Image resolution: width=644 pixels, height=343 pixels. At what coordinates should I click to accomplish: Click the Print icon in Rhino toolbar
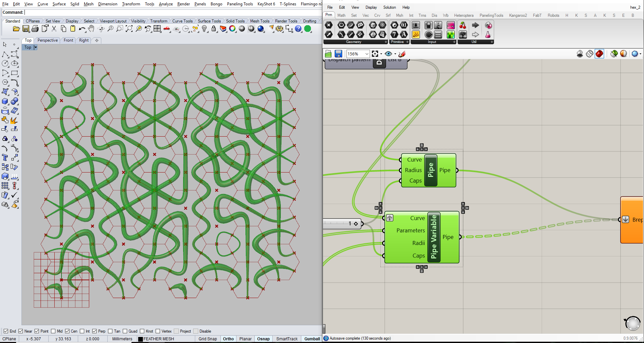coord(35,29)
